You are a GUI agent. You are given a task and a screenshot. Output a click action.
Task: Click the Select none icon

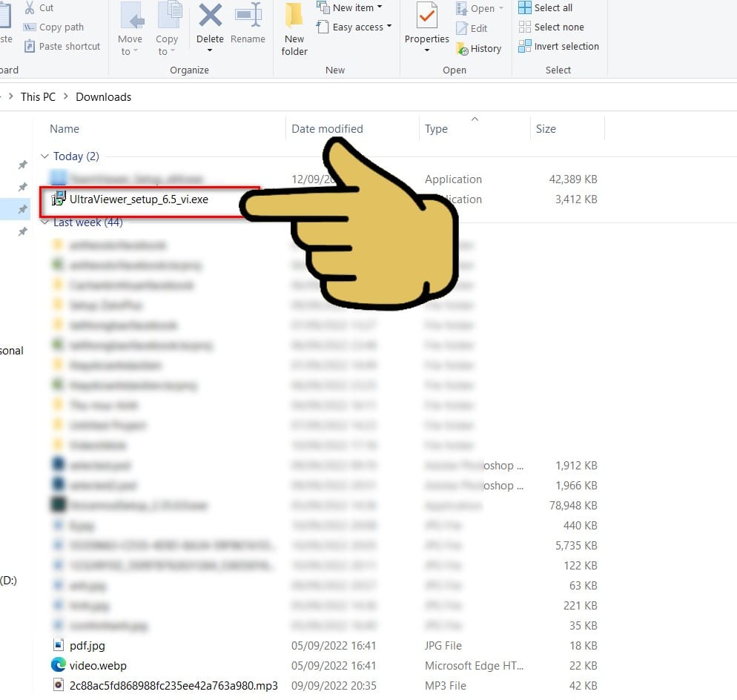(524, 27)
